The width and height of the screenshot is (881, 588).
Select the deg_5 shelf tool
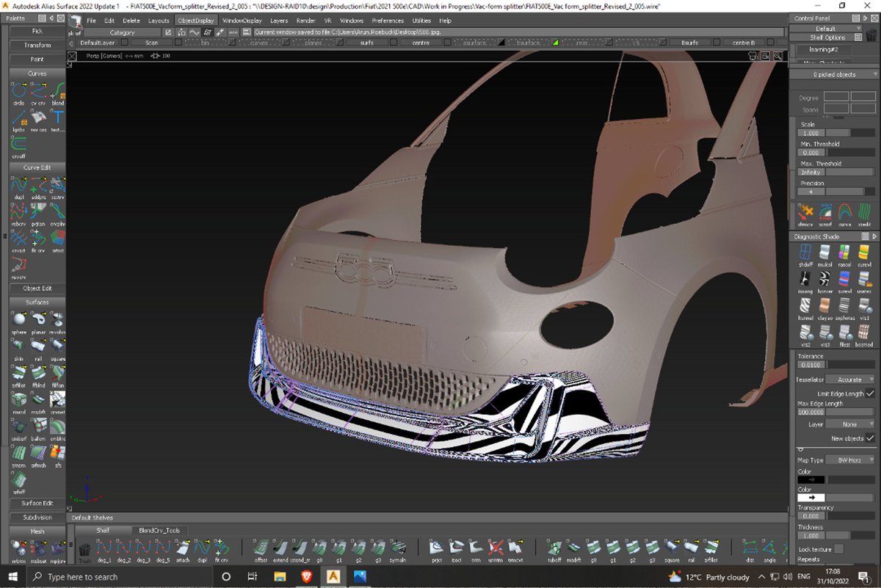pos(163,550)
